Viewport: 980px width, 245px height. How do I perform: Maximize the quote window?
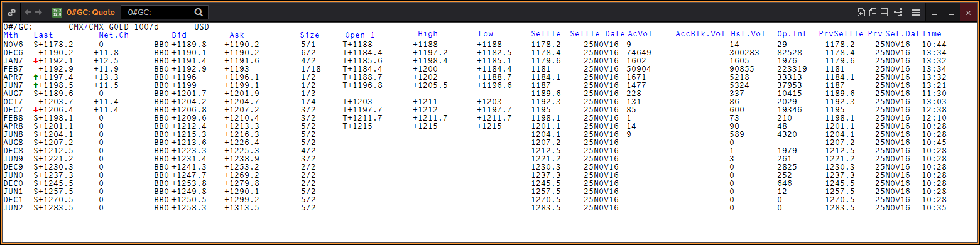click(x=951, y=12)
